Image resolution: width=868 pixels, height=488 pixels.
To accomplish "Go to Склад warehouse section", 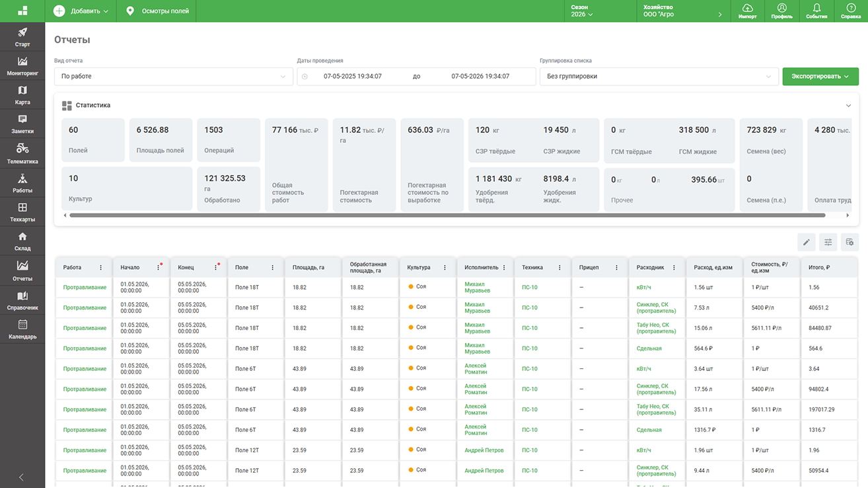I will (22, 241).
